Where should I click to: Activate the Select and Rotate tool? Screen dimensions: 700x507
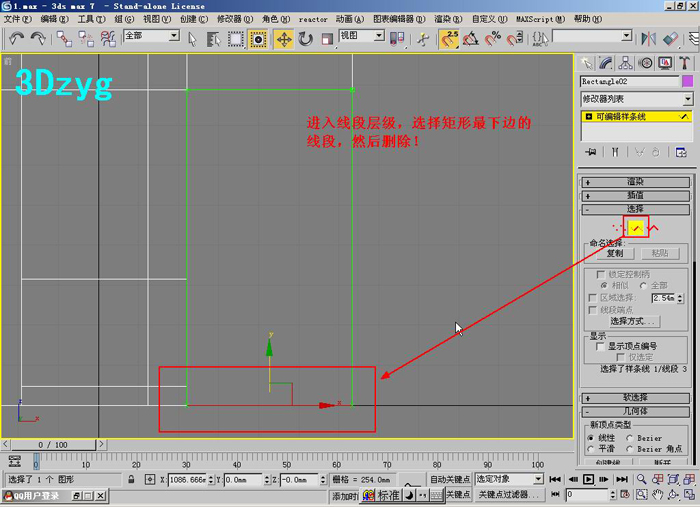pyautogui.click(x=306, y=39)
